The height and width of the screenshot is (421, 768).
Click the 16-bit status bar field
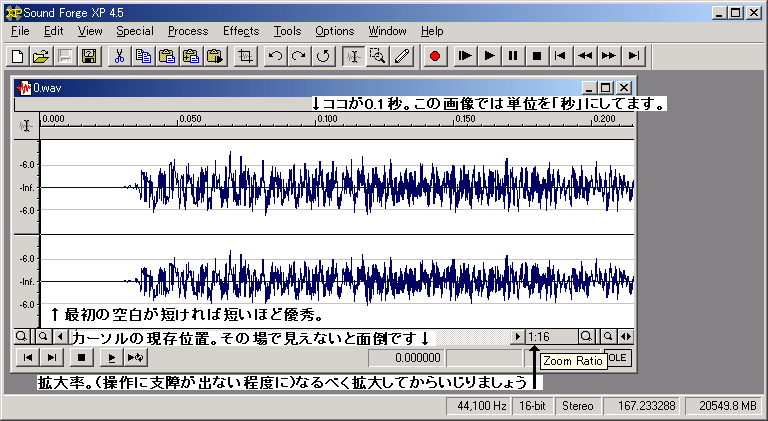pos(532,406)
